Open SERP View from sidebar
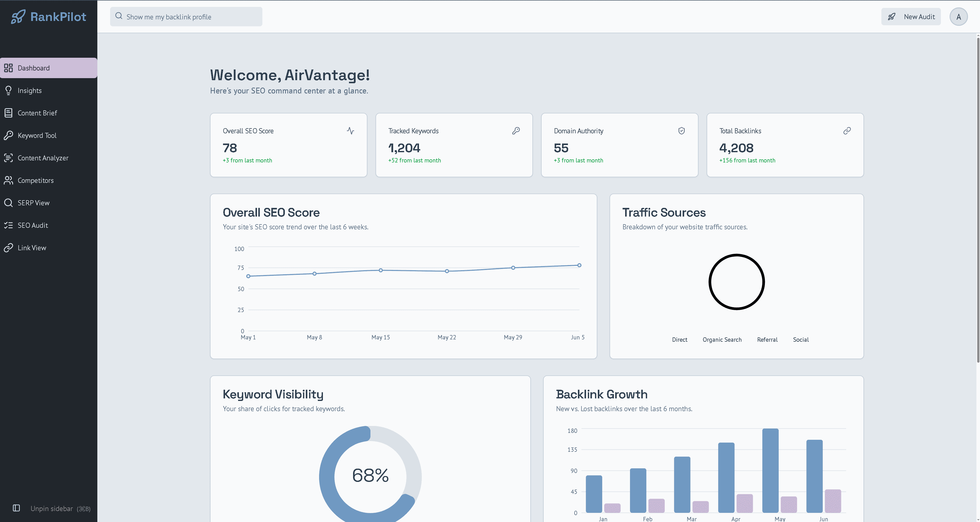The width and height of the screenshot is (980, 522). click(x=49, y=203)
